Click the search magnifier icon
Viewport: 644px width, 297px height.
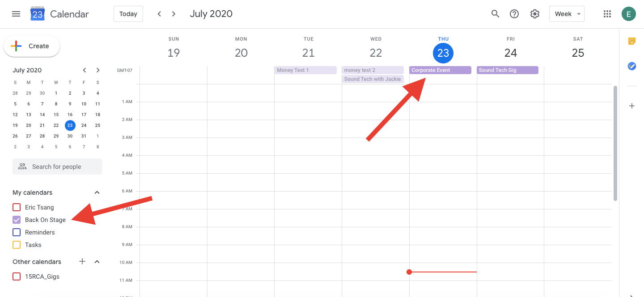tap(495, 14)
